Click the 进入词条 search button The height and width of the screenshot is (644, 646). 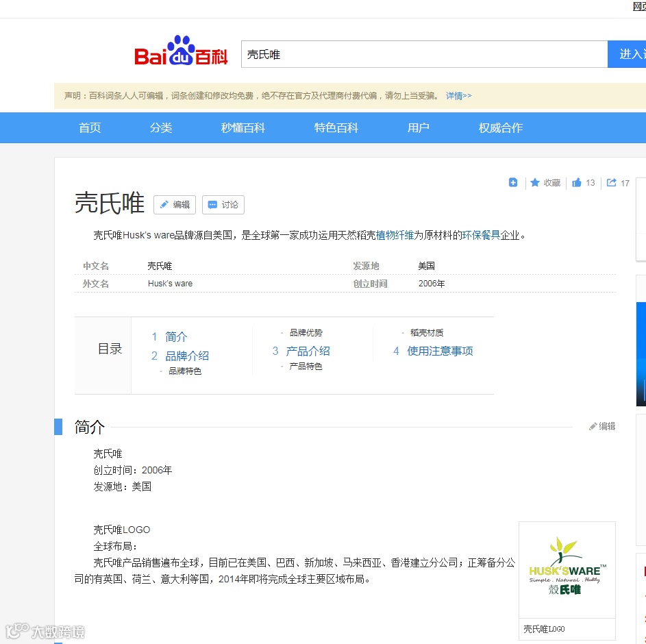pyautogui.click(x=627, y=54)
